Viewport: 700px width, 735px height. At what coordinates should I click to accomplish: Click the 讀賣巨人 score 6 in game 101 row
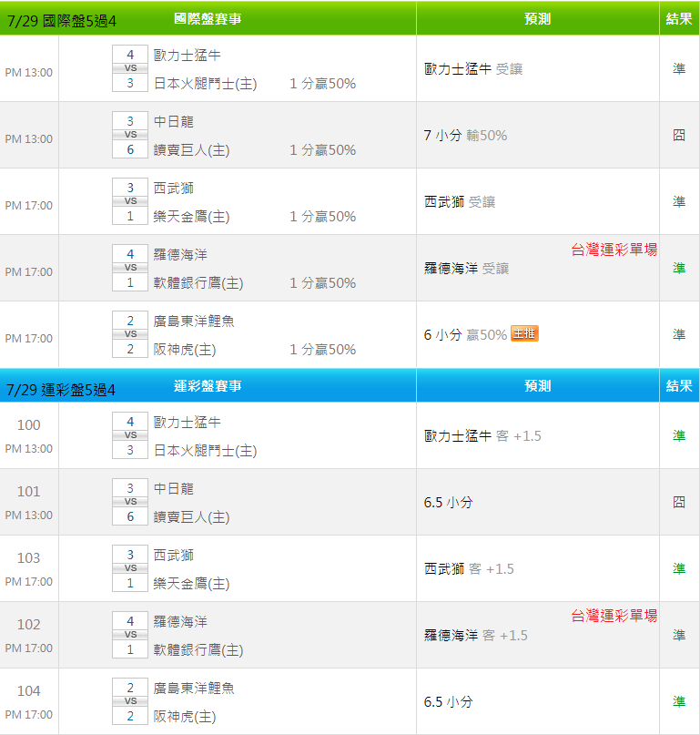[x=130, y=516]
